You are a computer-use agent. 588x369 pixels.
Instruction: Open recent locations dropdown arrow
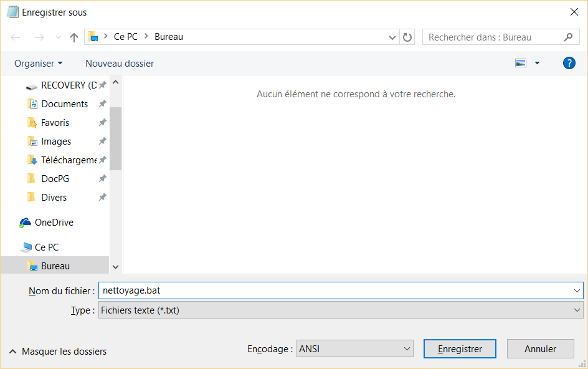point(58,37)
